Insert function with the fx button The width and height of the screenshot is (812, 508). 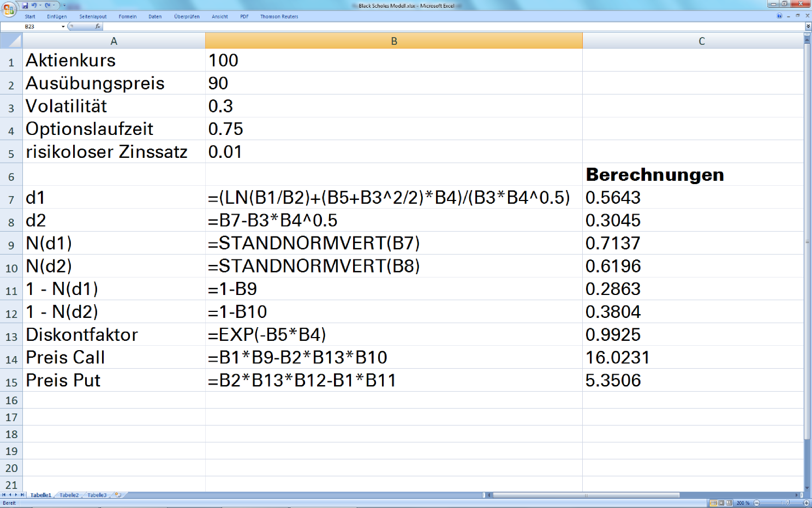98,26
